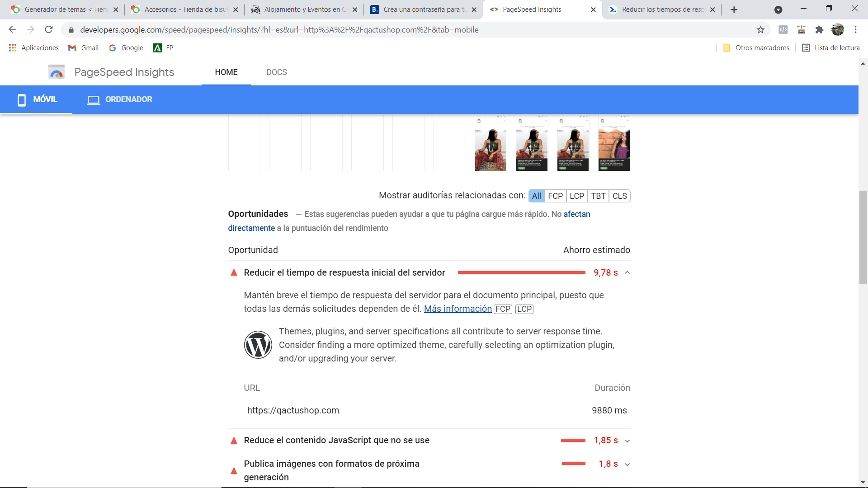The width and height of the screenshot is (868, 488).
Task: Switch to Alojamiento y Eventos browser tab
Action: click(x=304, y=9)
